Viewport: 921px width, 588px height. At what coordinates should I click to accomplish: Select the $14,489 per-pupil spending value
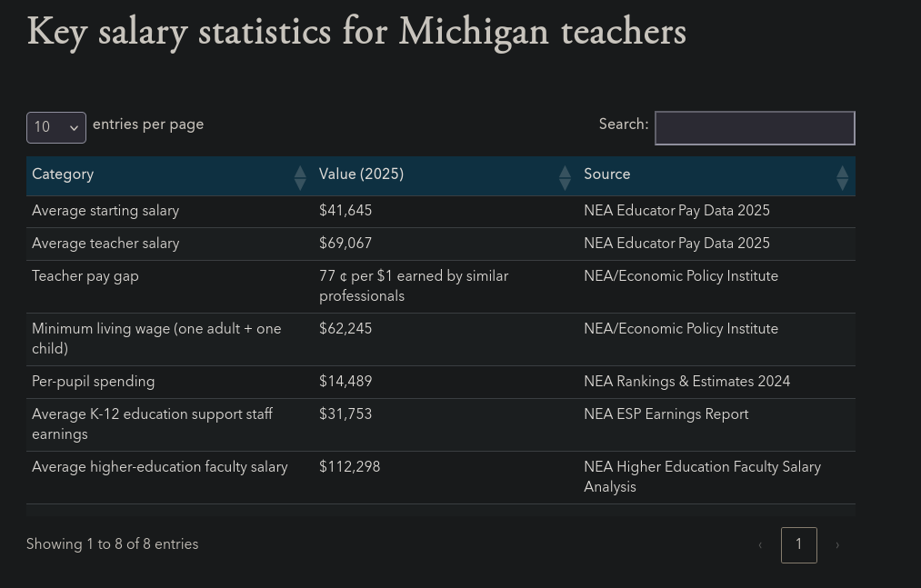[345, 382]
